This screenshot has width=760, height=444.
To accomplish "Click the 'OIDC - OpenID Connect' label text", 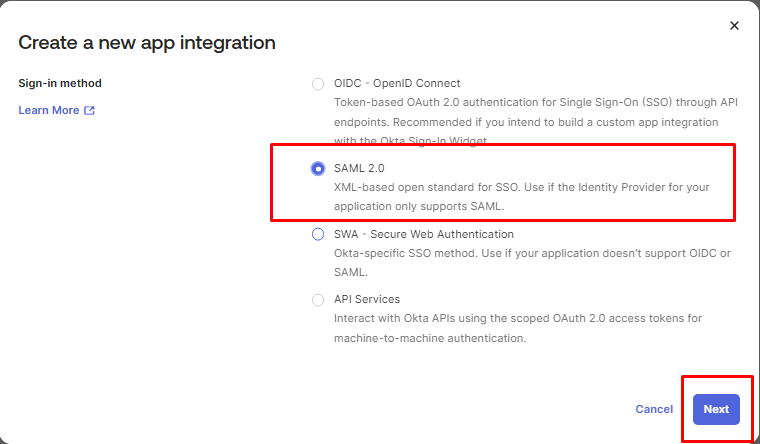I will pyautogui.click(x=397, y=83).
